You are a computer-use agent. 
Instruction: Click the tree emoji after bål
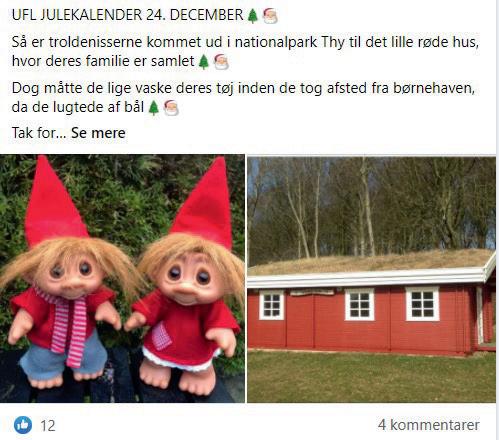click(153, 108)
